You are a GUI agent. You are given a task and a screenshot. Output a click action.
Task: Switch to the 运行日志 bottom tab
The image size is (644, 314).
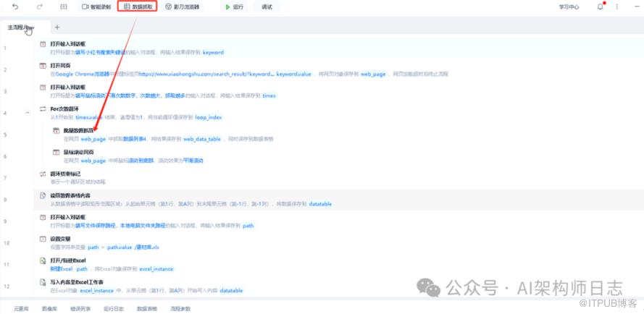coord(114,308)
